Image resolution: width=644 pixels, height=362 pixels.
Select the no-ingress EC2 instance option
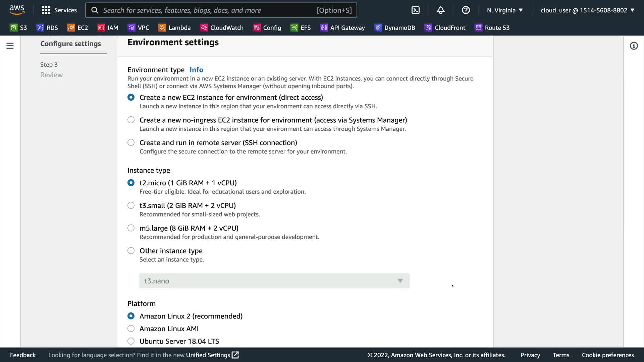coord(131,120)
